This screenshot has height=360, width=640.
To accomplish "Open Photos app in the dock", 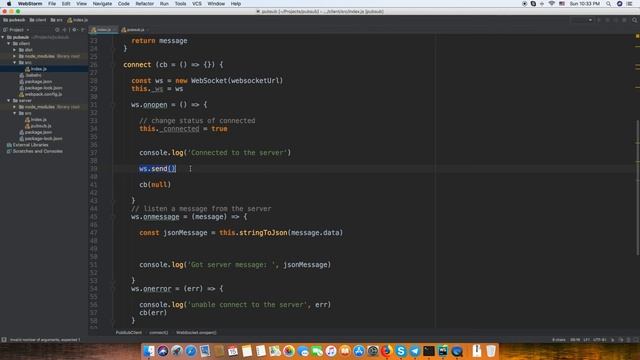I will pyautogui.click(x=289, y=351).
